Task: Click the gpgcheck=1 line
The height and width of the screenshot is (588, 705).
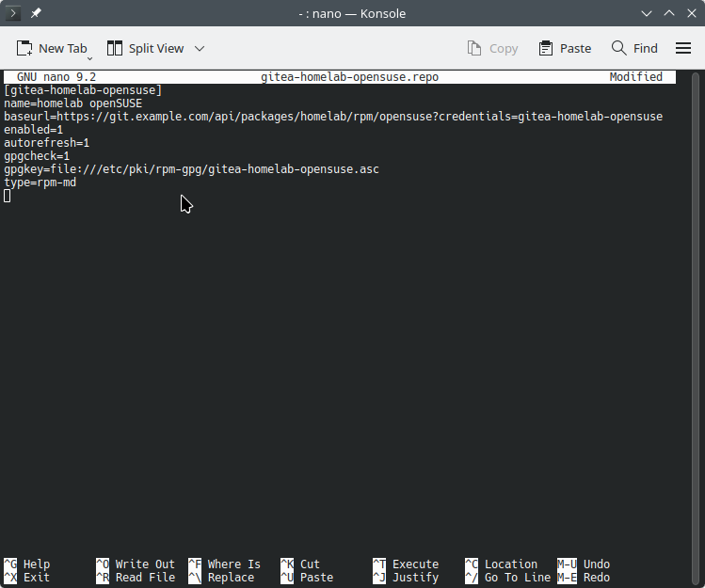Action: 37,156
